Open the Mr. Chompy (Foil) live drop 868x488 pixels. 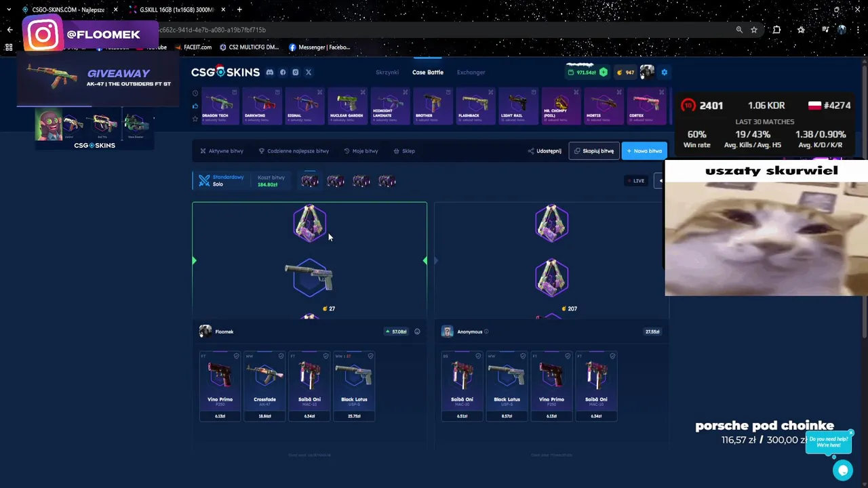pos(561,106)
